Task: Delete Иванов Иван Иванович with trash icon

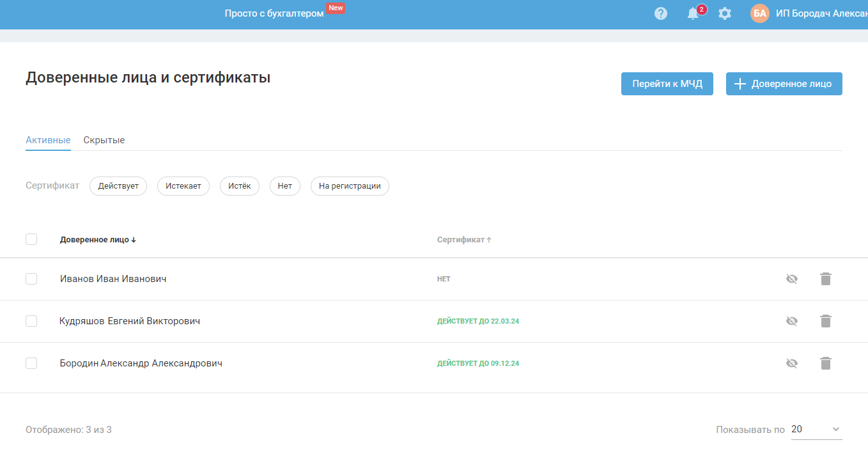Action: [826, 279]
